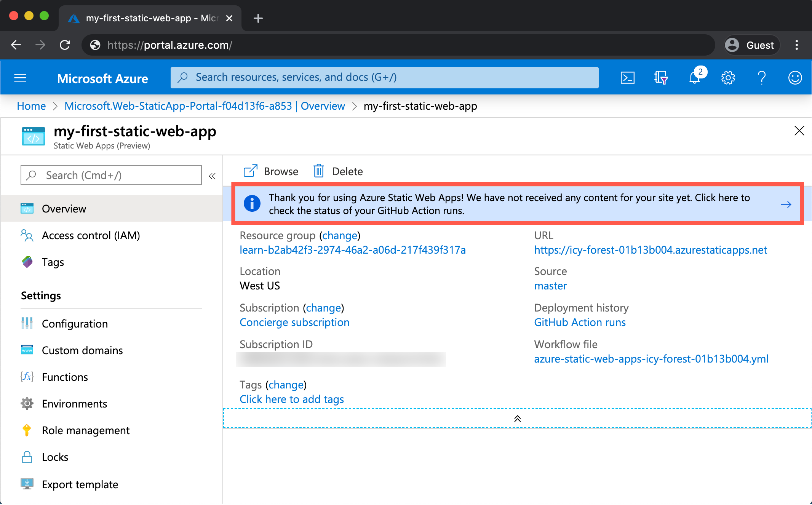Collapse the essentials section with double chevron
The width and height of the screenshot is (812, 505).
517,419
